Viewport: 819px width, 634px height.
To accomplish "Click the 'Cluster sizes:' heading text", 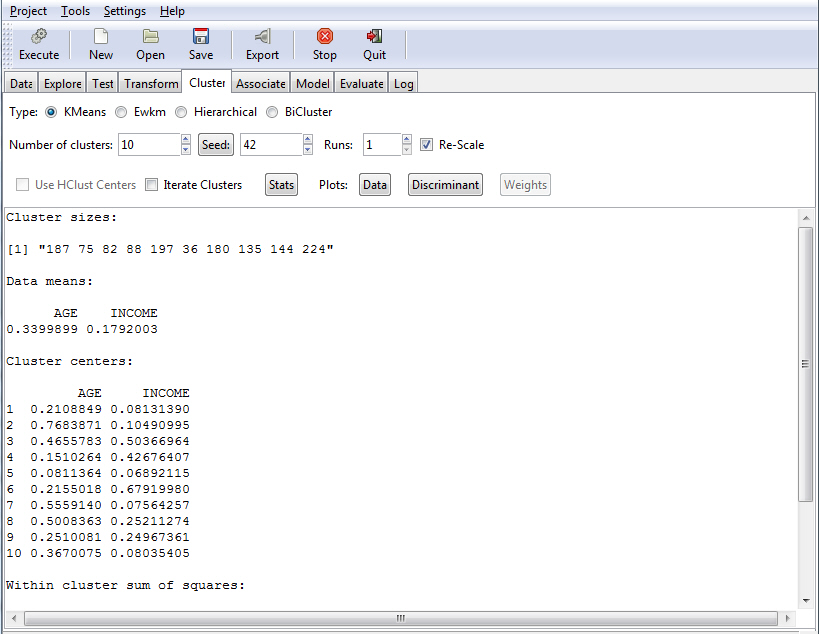I will [62, 217].
